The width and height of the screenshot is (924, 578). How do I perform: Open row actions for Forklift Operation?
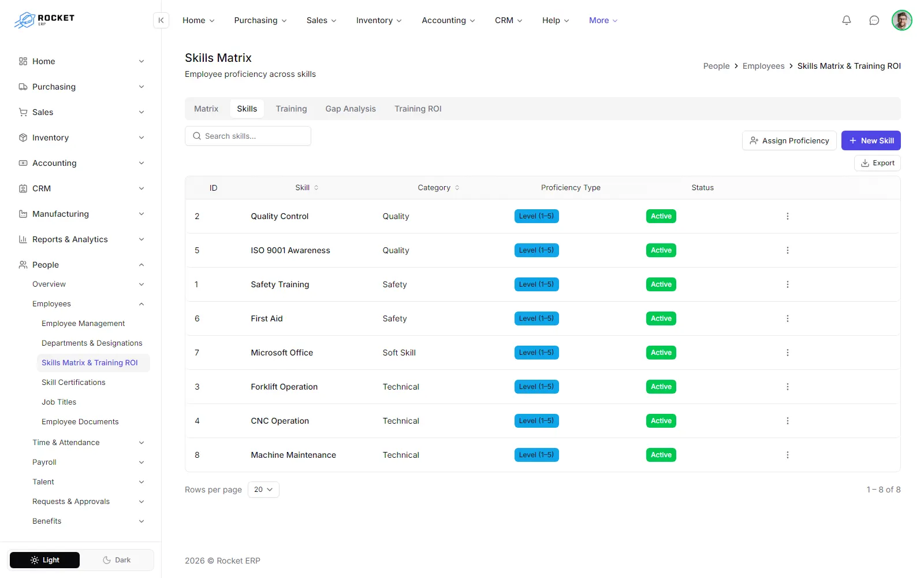[x=787, y=387]
